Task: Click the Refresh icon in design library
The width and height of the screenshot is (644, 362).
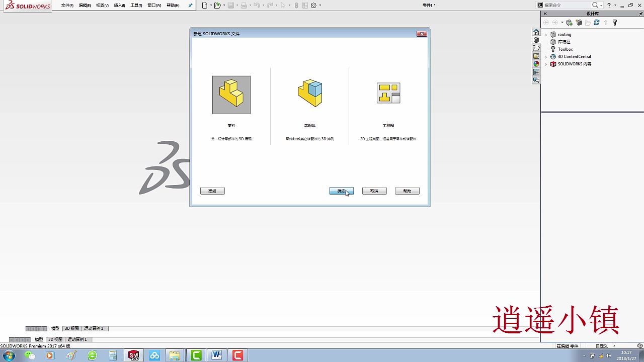Action: coord(597,23)
